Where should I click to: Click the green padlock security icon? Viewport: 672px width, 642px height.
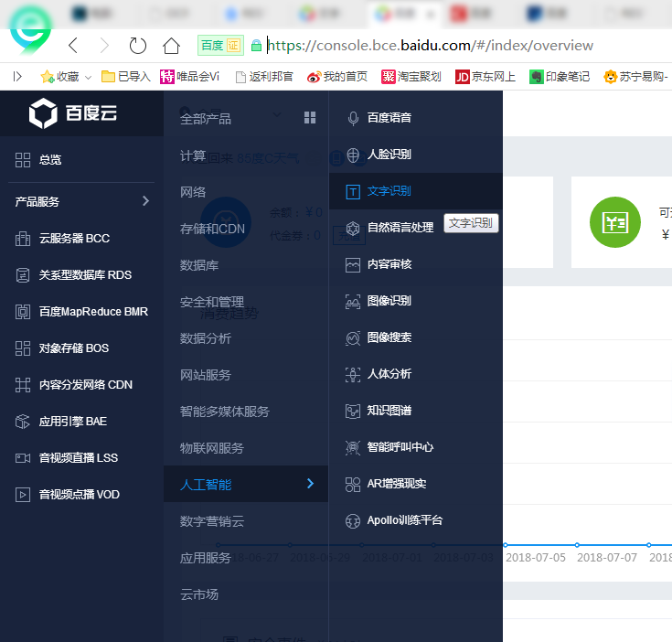pyautogui.click(x=256, y=46)
